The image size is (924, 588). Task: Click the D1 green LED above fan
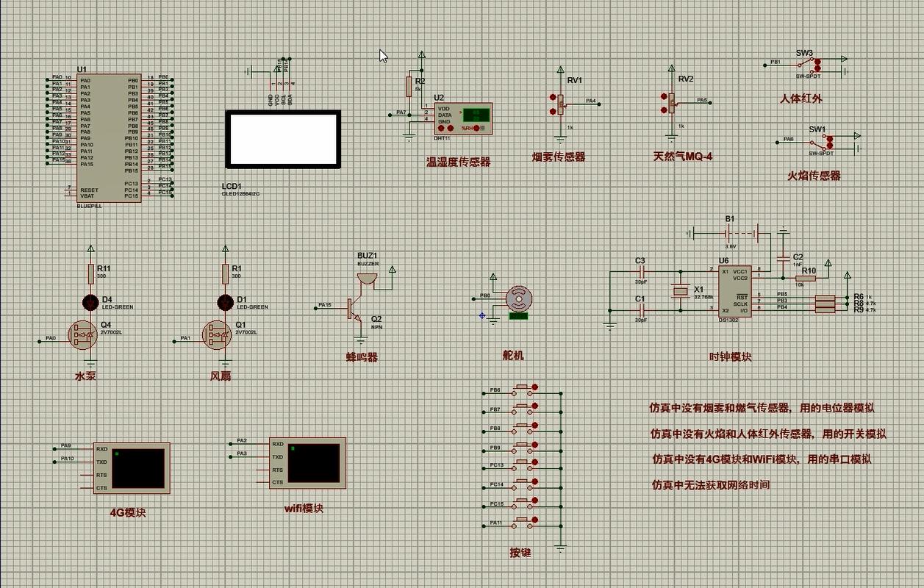tap(226, 302)
